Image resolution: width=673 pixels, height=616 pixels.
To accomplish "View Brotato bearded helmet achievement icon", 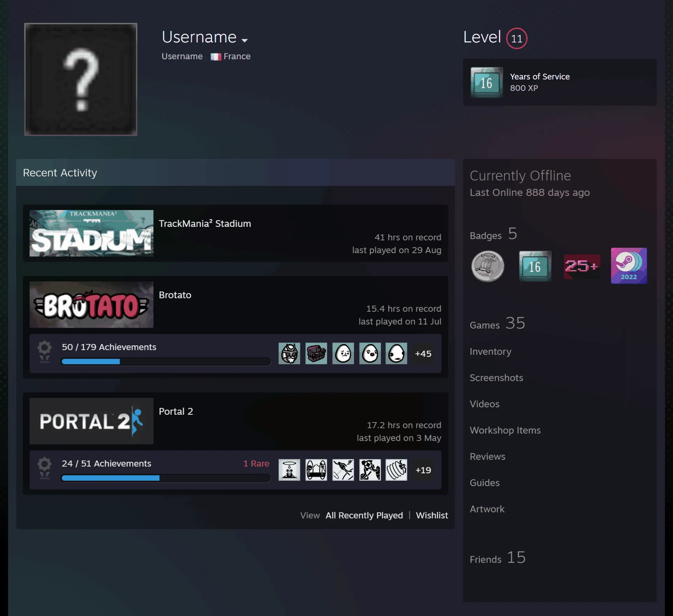I will click(x=289, y=353).
